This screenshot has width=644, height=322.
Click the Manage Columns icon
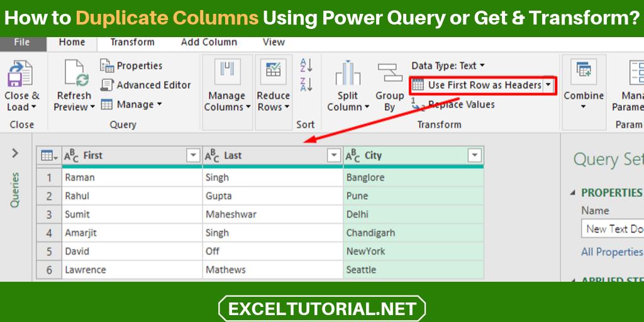point(228,72)
